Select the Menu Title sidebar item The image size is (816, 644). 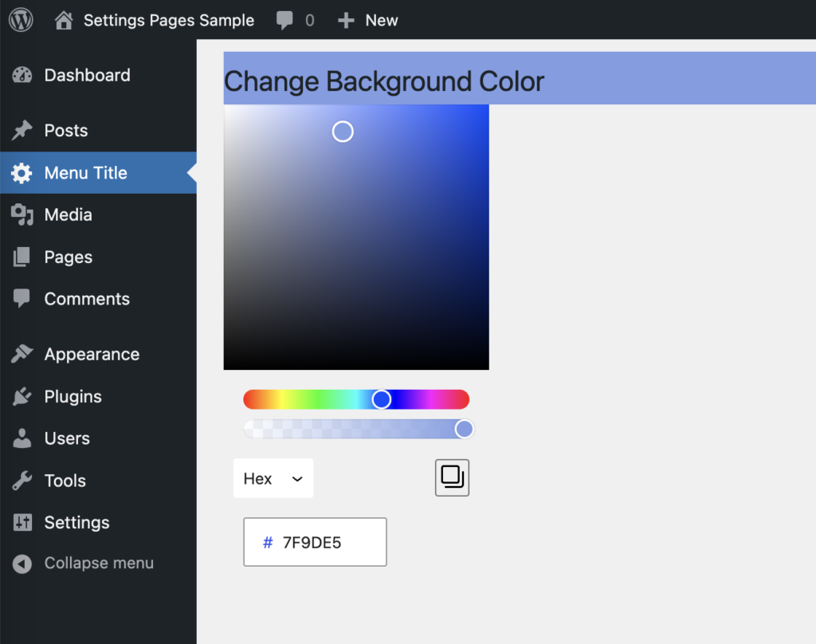pyautogui.click(x=98, y=173)
